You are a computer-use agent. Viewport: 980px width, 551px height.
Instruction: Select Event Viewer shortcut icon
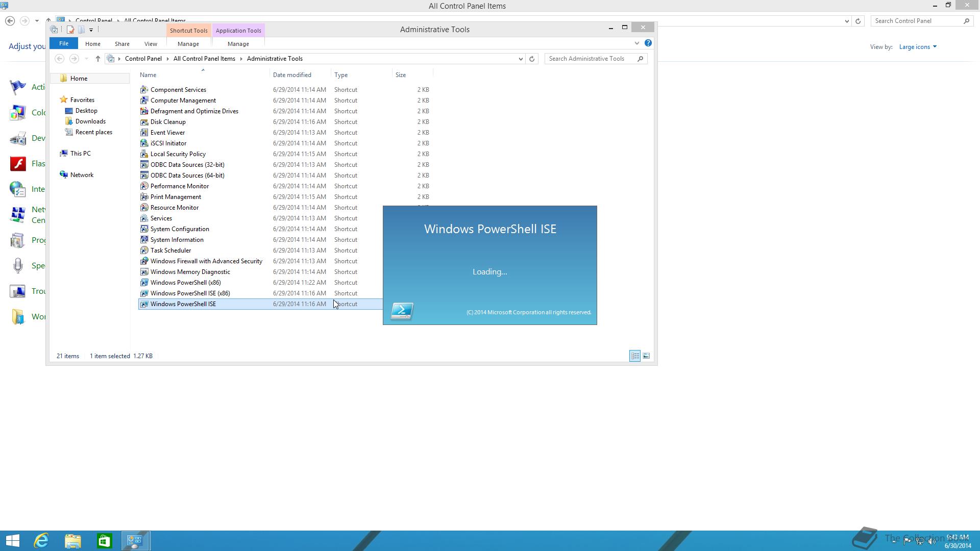(x=144, y=133)
